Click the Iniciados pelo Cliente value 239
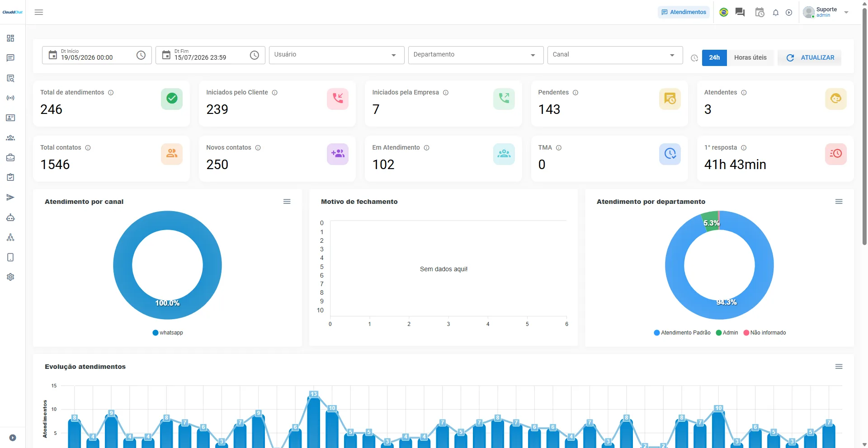 tap(217, 109)
